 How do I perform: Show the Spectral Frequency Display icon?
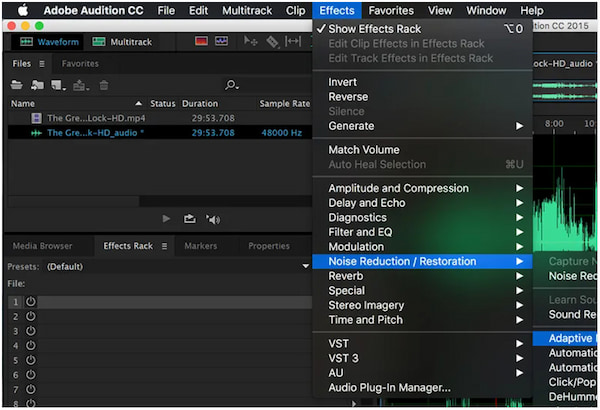(201, 41)
